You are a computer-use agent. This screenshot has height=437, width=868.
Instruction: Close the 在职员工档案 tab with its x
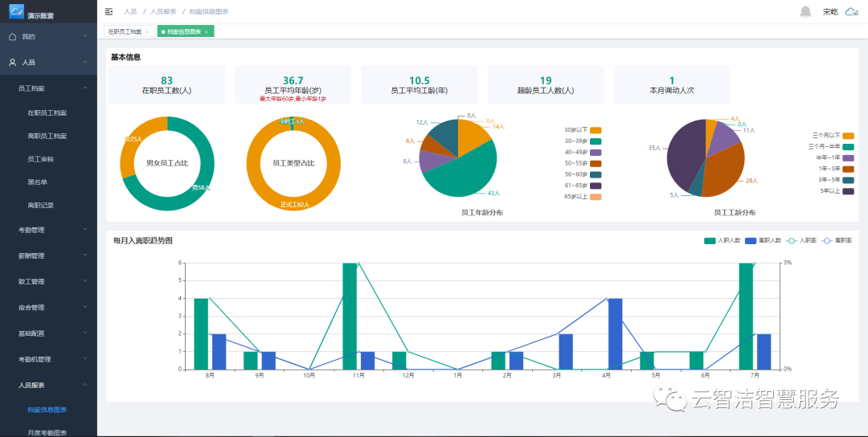[x=147, y=31]
